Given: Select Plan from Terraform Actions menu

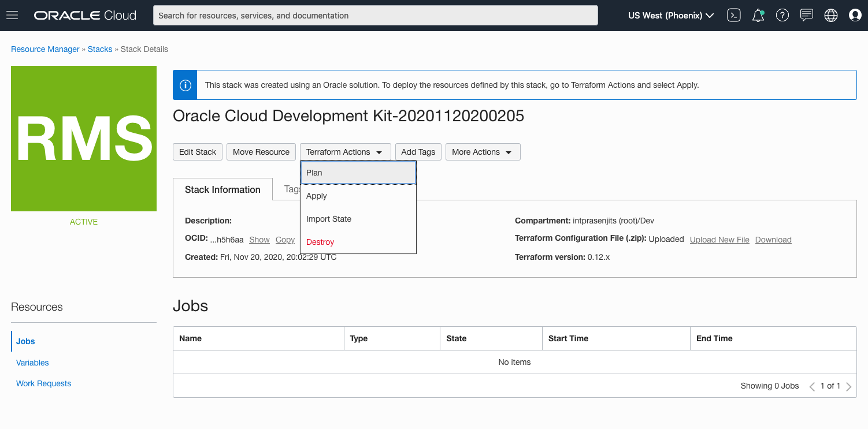Looking at the screenshot, I should [x=358, y=173].
